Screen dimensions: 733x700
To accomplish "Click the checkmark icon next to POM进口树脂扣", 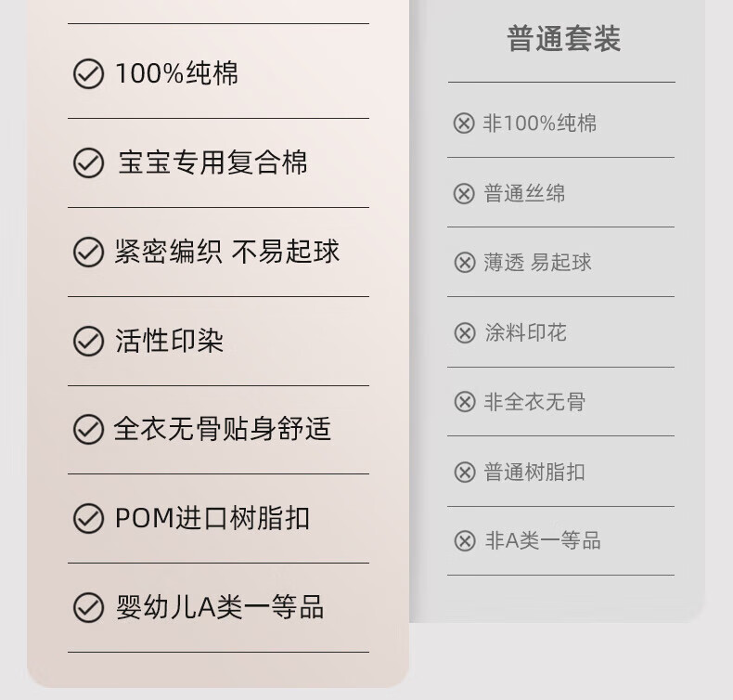I will pos(88,519).
